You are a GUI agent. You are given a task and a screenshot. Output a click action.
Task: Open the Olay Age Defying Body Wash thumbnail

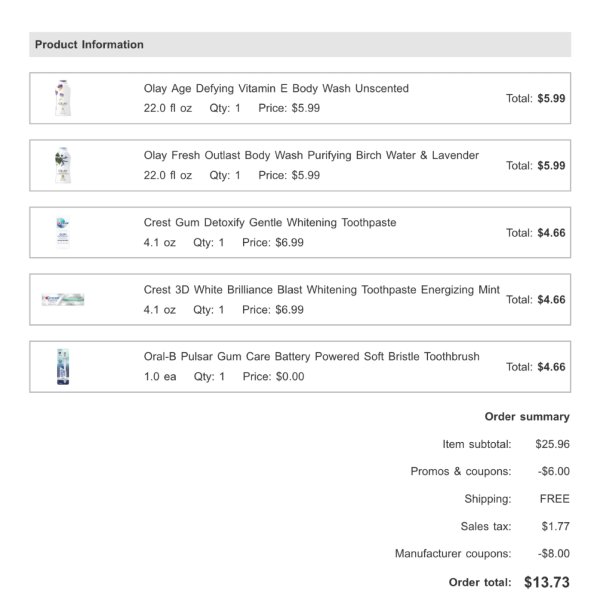pyautogui.click(x=63, y=98)
